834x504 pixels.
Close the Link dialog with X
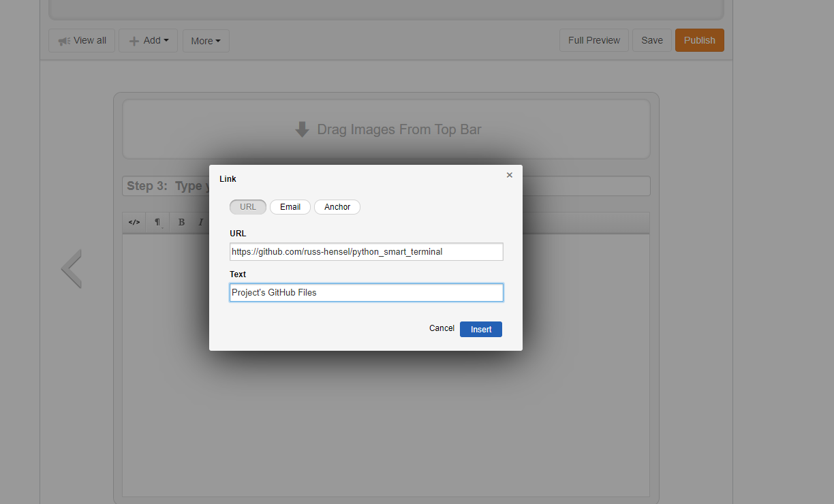509,175
